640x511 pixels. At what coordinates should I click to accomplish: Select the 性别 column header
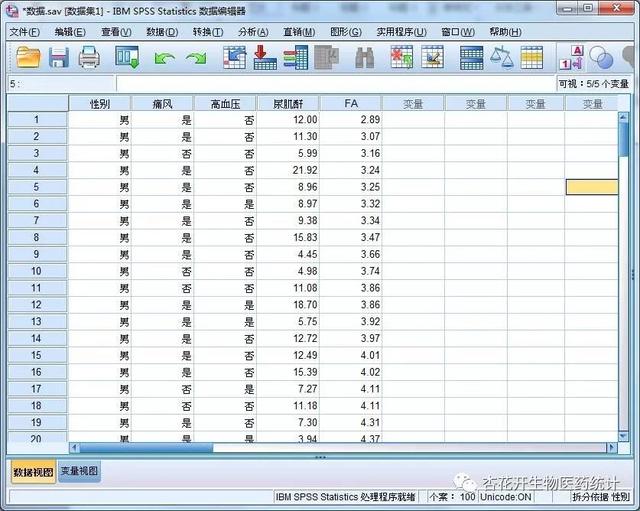tap(100, 104)
